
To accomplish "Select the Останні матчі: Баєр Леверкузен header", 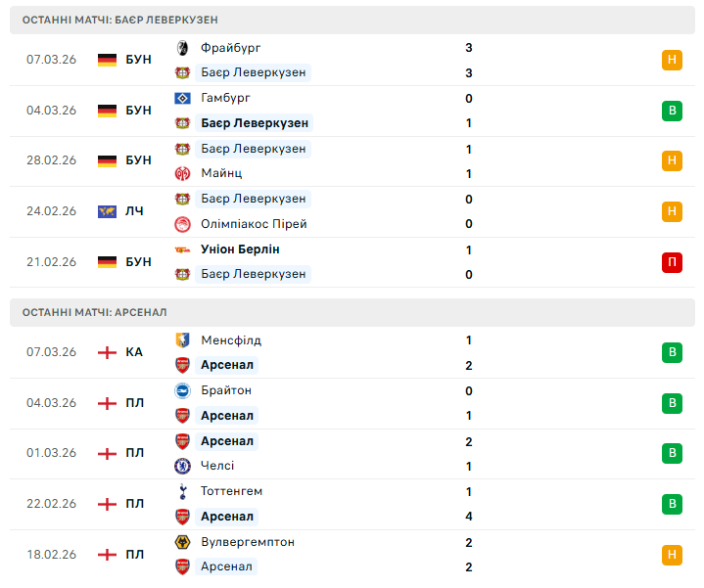I will click(x=120, y=20).
